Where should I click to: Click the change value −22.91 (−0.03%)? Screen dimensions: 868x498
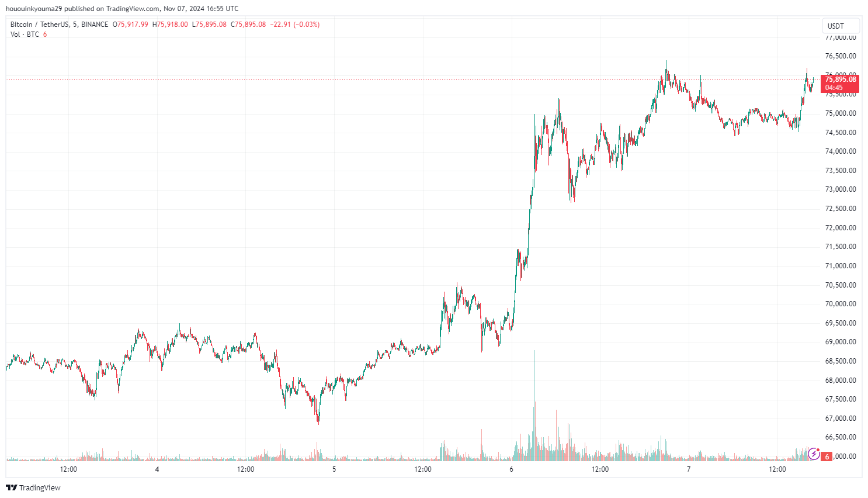[x=295, y=25]
